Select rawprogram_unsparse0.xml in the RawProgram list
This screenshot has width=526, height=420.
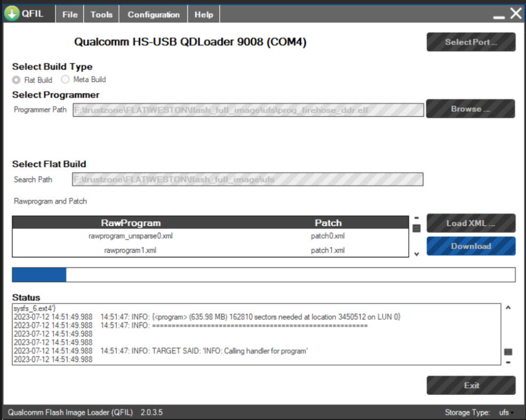pos(131,236)
